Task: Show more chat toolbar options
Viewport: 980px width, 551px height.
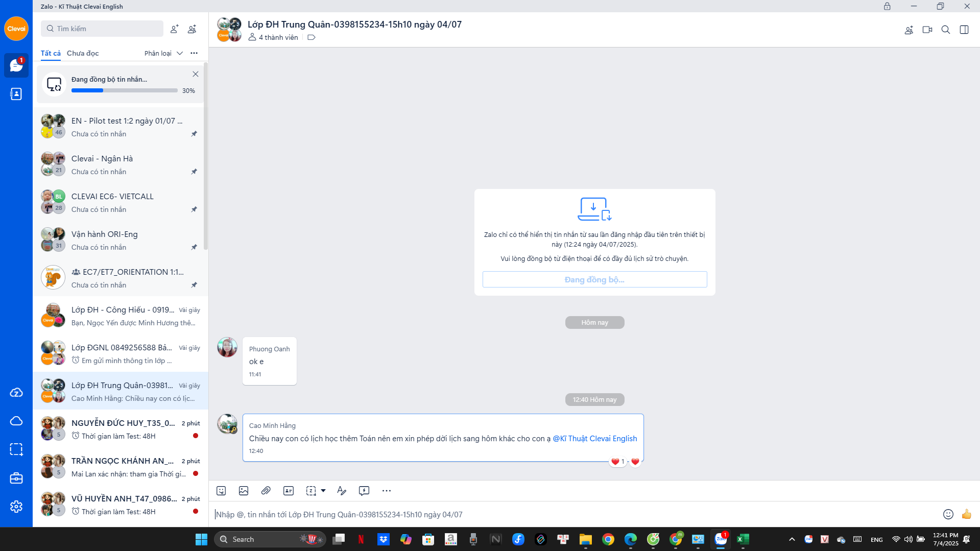Action: click(x=387, y=491)
